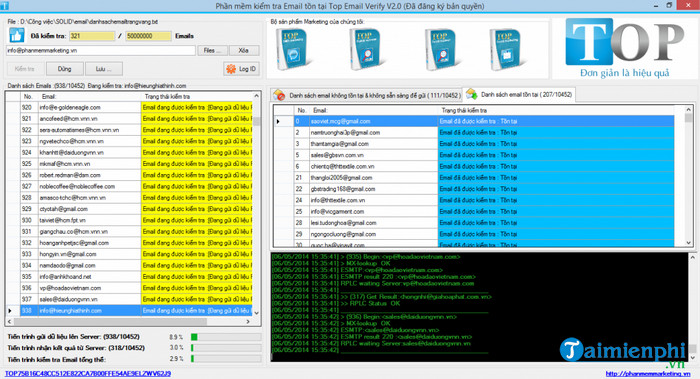Click the No. column header in right list
700x379 pixels.
(302, 110)
